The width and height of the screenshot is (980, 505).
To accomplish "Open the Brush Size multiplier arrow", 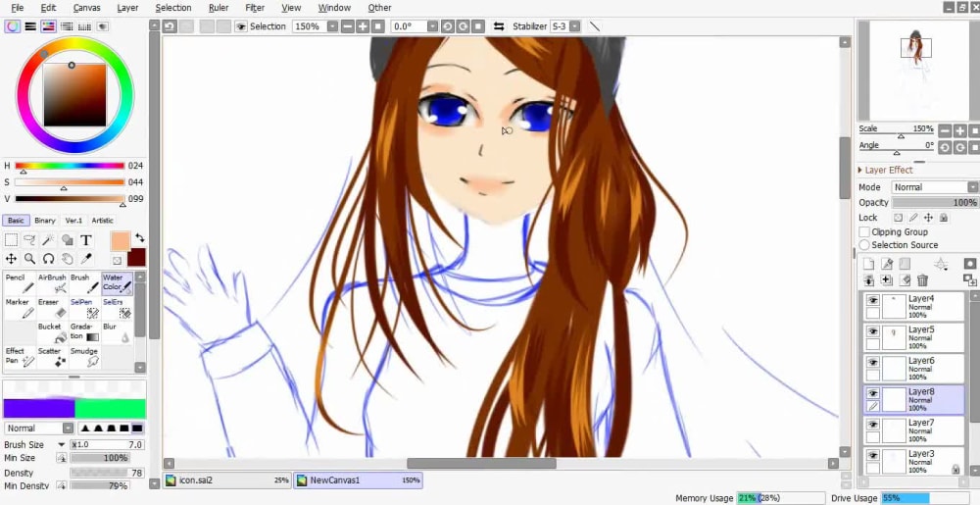I will [x=61, y=445].
